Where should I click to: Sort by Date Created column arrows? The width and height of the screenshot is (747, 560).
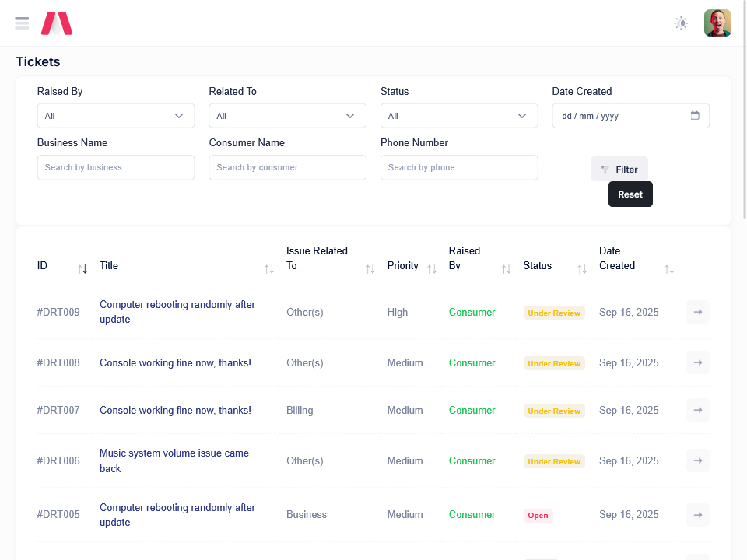[669, 269]
